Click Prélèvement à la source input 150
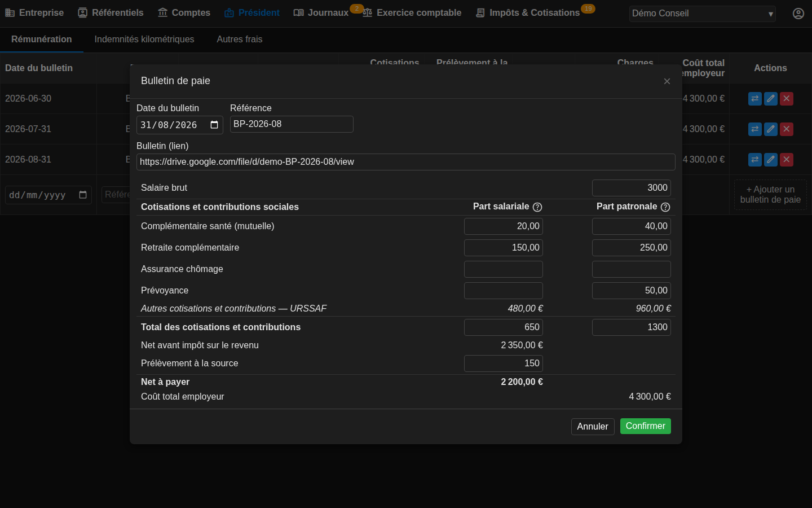812x508 pixels. click(504, 364)
